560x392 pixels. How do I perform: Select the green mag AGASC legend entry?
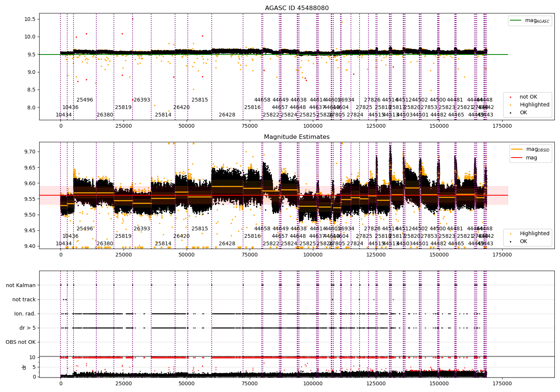[530, 21]
